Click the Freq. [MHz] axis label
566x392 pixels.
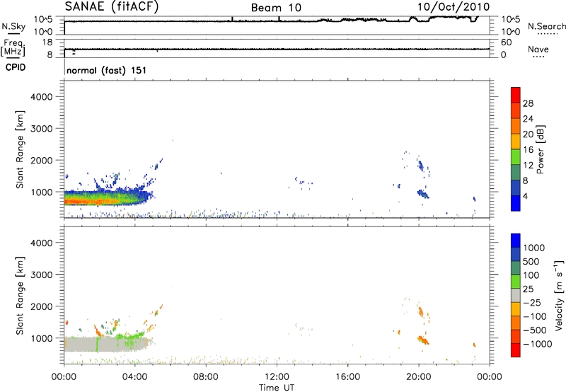(x=13, y=47)
